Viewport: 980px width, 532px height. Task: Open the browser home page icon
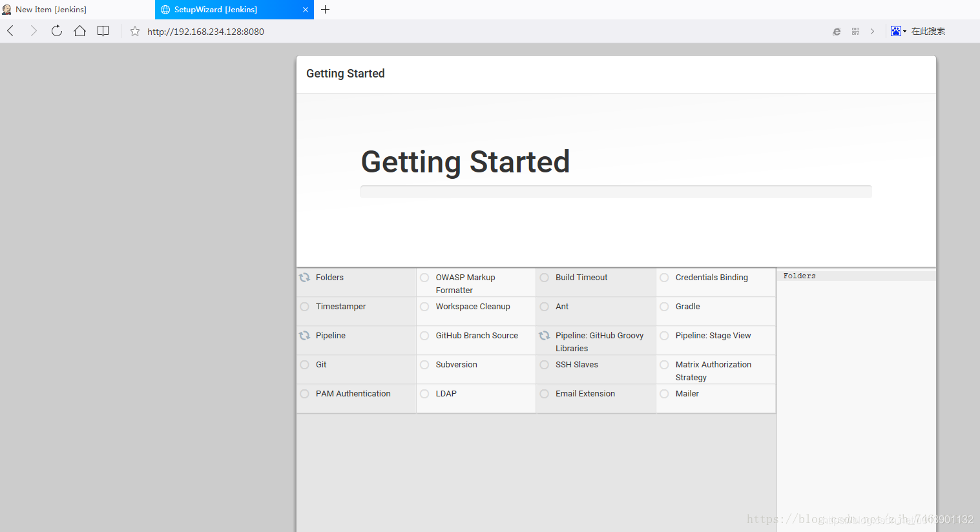point(80,31)
